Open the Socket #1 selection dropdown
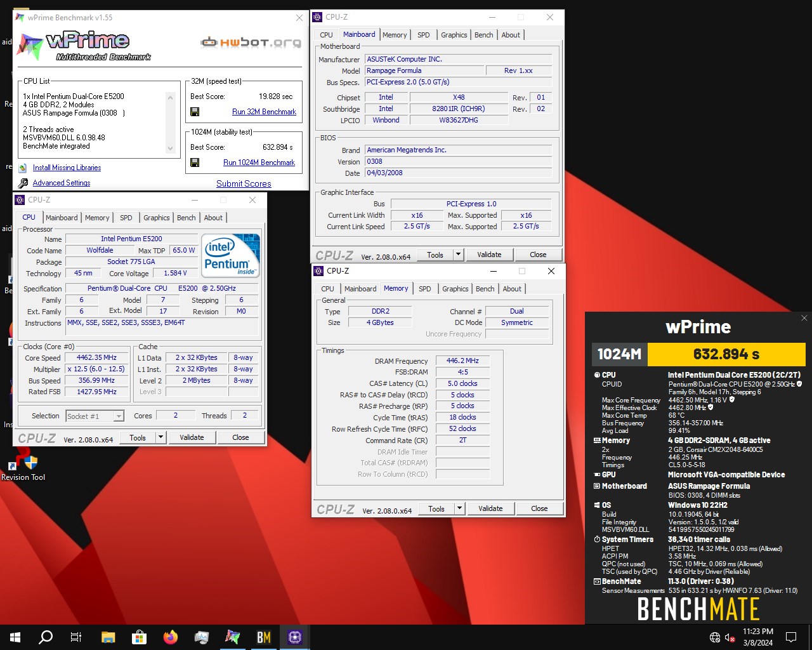Viewport: 812px width, 650px height. [x=118, y=416]
